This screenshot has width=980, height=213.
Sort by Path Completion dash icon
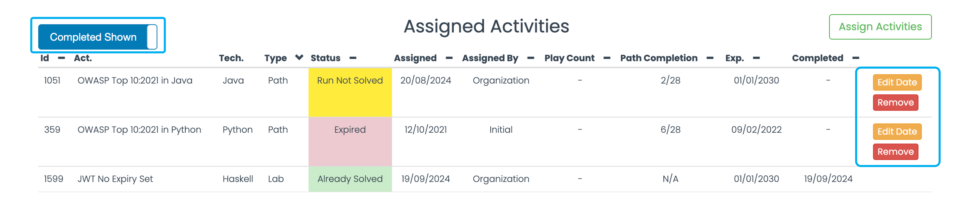coord(710,58)
